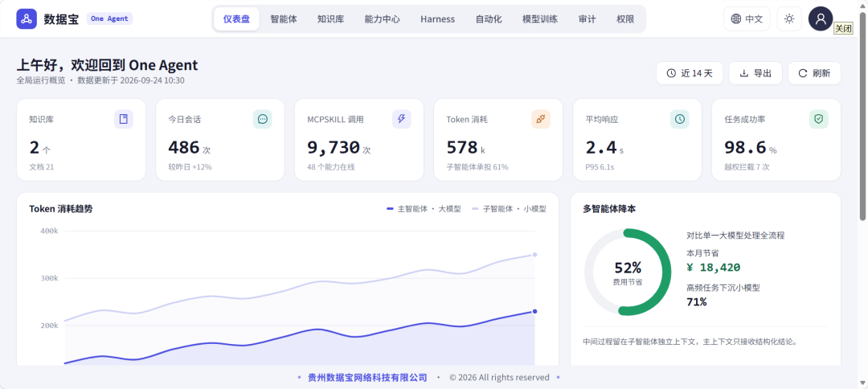Click the 任务成功率 shield check icon
This screenshot has width=868, height=389.
coord(819,119)
